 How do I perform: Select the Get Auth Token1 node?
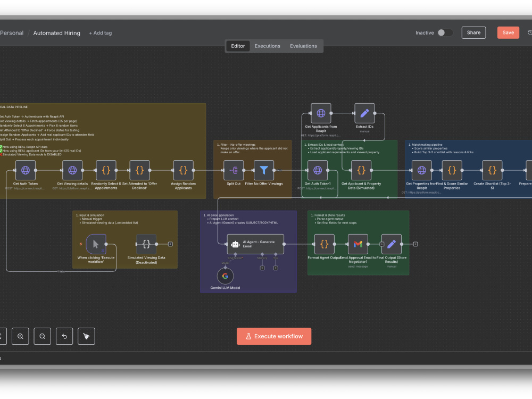coord(318,170)
